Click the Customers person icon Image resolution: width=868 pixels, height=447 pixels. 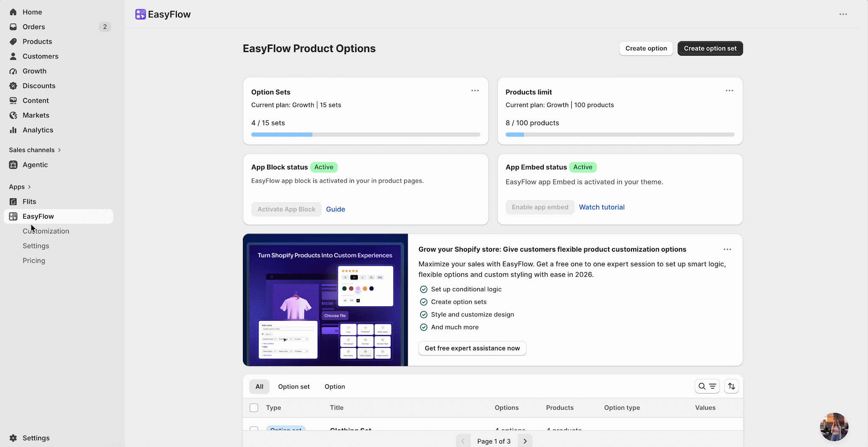[13, 56]
